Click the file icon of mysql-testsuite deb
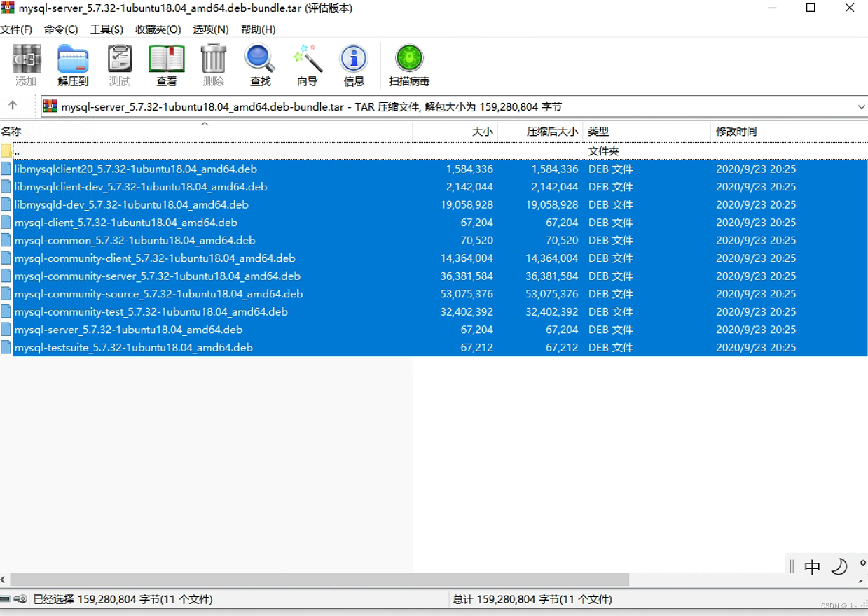Image resolution: width=868 pixels, height=616 pixels. (6, 347)
